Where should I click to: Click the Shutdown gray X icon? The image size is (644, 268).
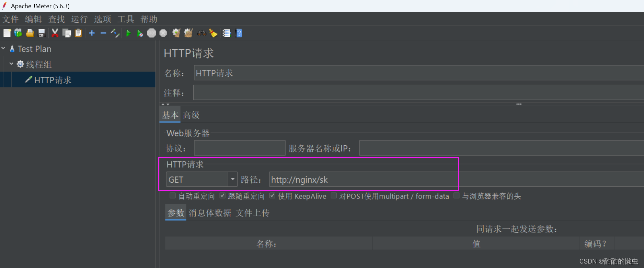163,33
